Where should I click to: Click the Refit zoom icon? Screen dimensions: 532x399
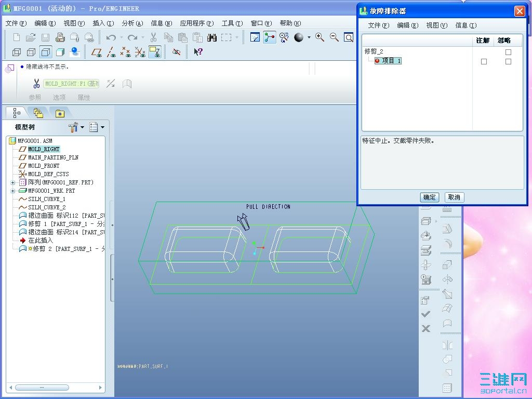coord(349,37)
